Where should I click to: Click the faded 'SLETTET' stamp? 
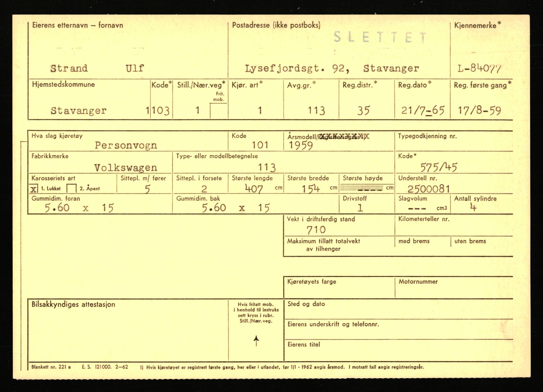click(380, 37)
